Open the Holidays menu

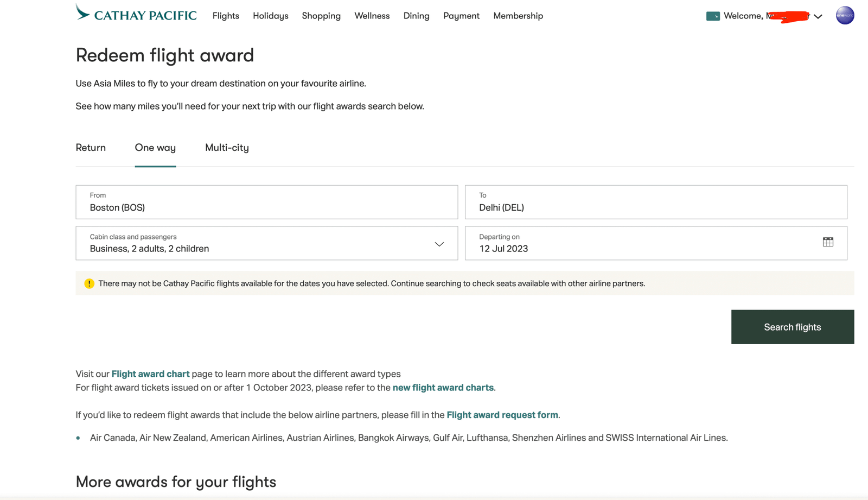(270, 16)
